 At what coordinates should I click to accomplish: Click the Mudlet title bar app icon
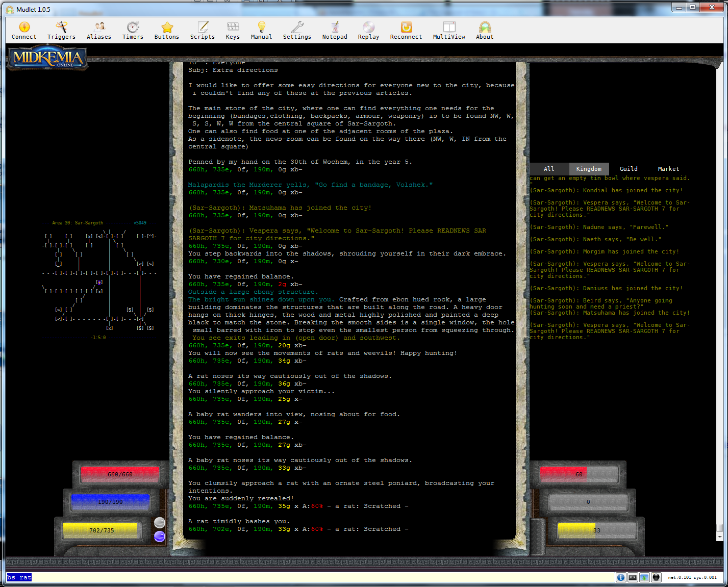10,9
